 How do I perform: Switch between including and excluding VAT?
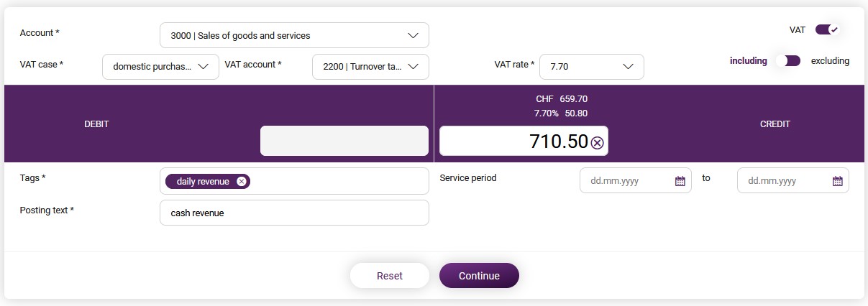tap(788, 61)
